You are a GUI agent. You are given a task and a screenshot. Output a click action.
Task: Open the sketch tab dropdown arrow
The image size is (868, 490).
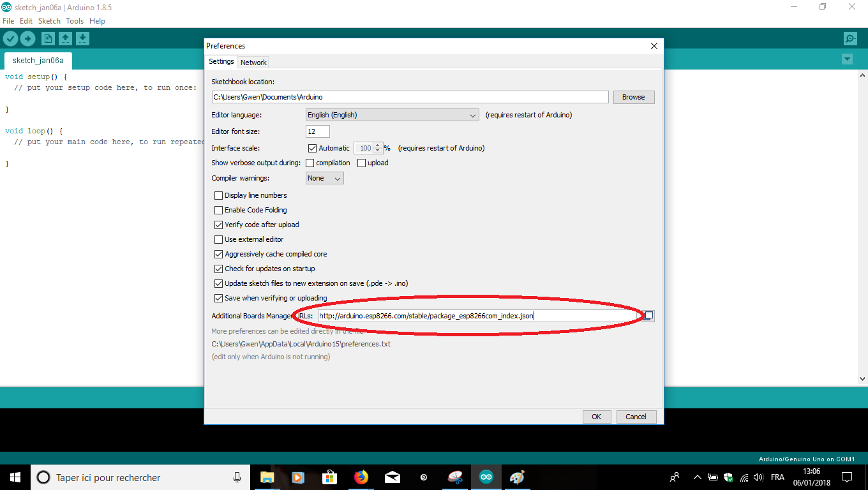847,59
